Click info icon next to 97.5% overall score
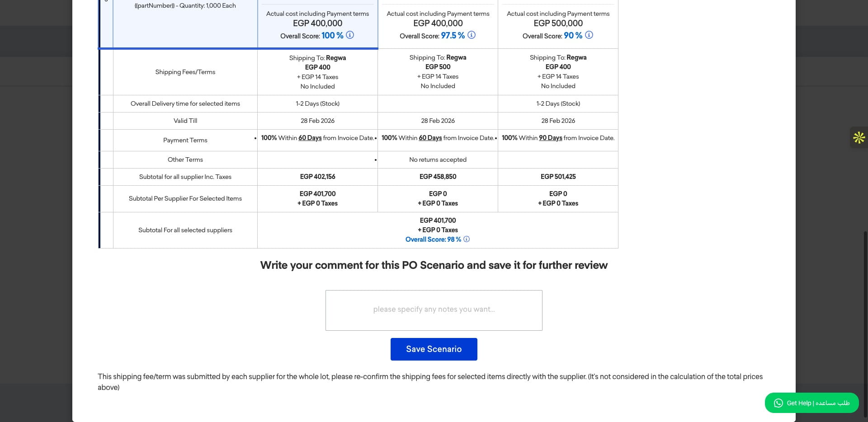 (x=472, y=35)
